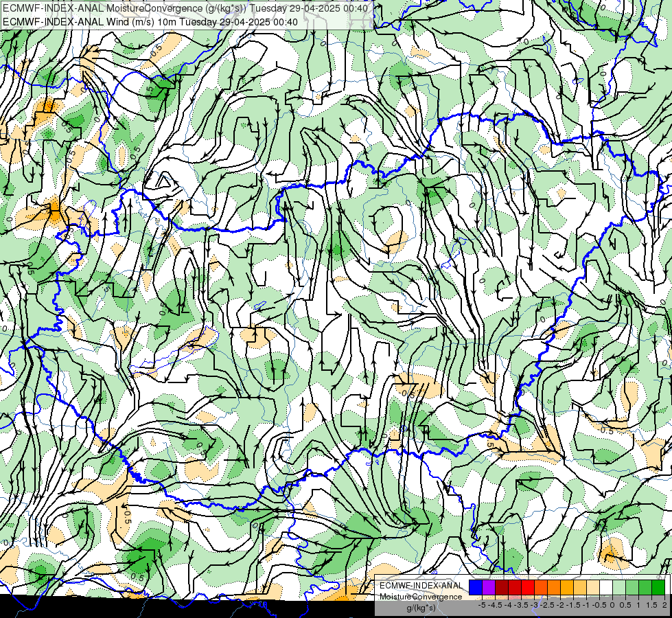Image resolution: width=672 pixels, height=618 pixels.
Task: Select the purple legend swatch
Action: pyautogui.click(x=489, y=587)
